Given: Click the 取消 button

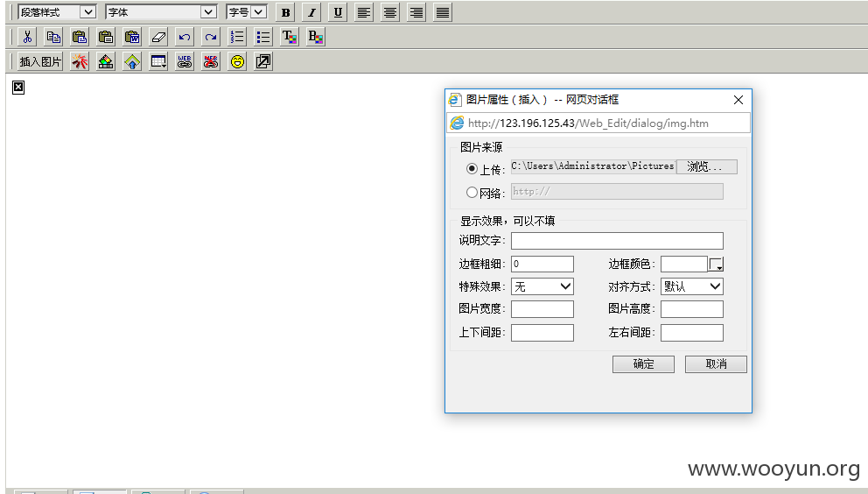Looking at the screenshot, I should click(x=716, y=364).
